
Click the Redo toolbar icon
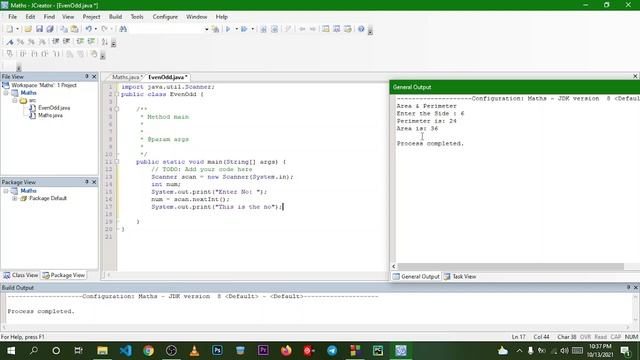pyautogui.click(x=104, y=29)
